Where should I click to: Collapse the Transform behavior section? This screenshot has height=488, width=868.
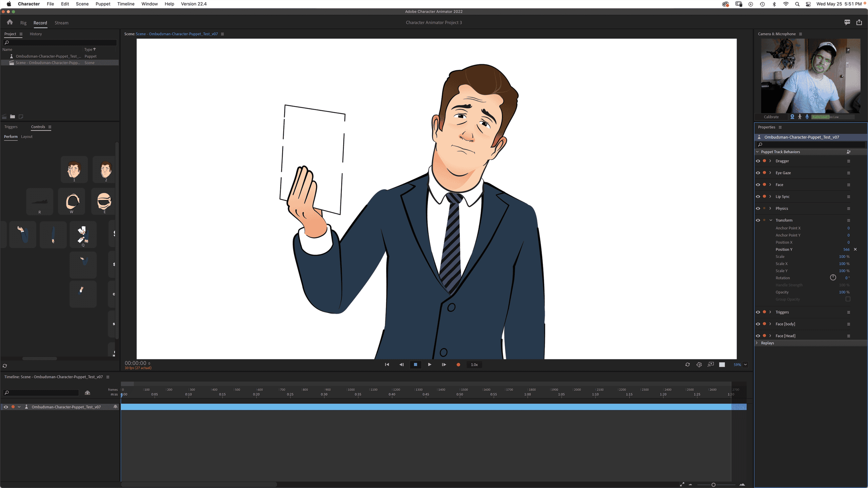(x=771, y=220)
